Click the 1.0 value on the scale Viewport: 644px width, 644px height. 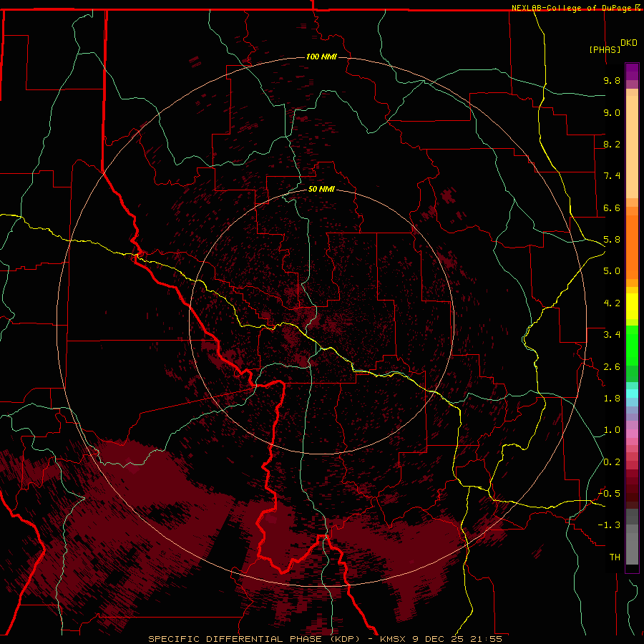pos(612,430)
